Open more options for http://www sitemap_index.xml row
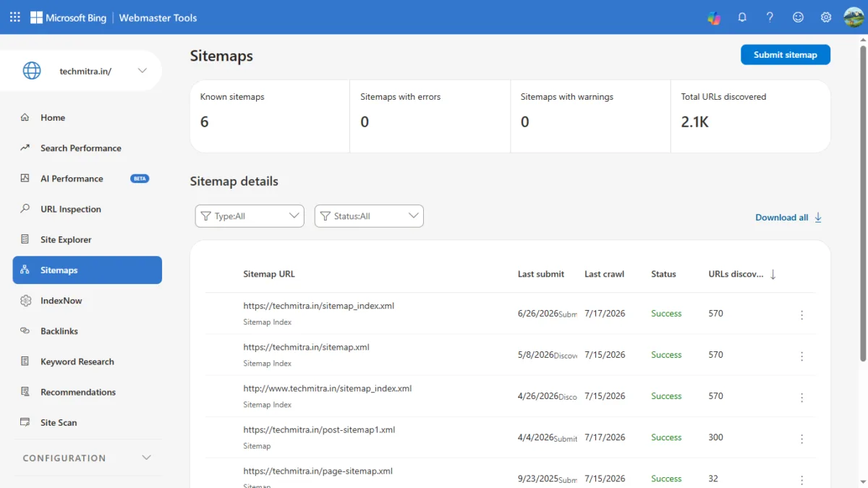 click(801, 398)
